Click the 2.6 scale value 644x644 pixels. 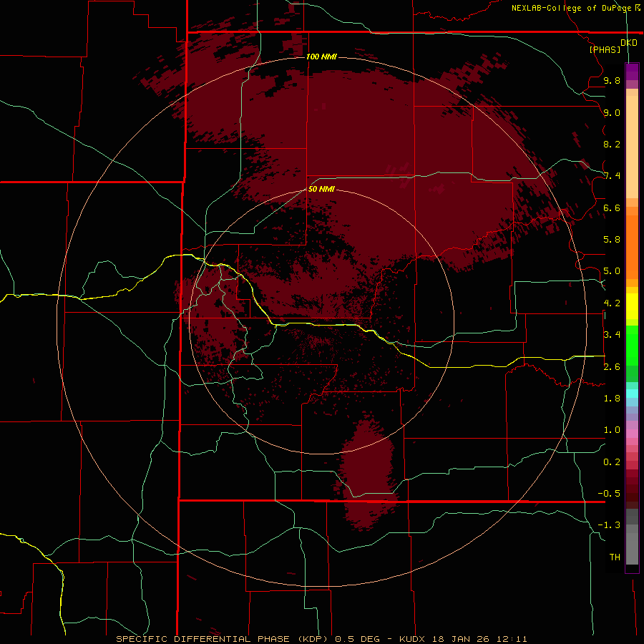[x=612, y=367]
